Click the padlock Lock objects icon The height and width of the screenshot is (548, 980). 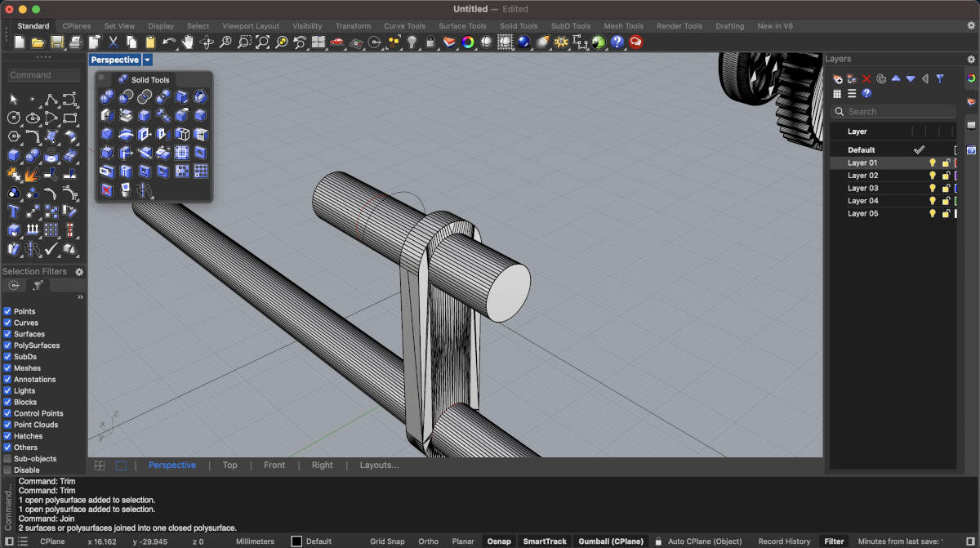[430, 42]
